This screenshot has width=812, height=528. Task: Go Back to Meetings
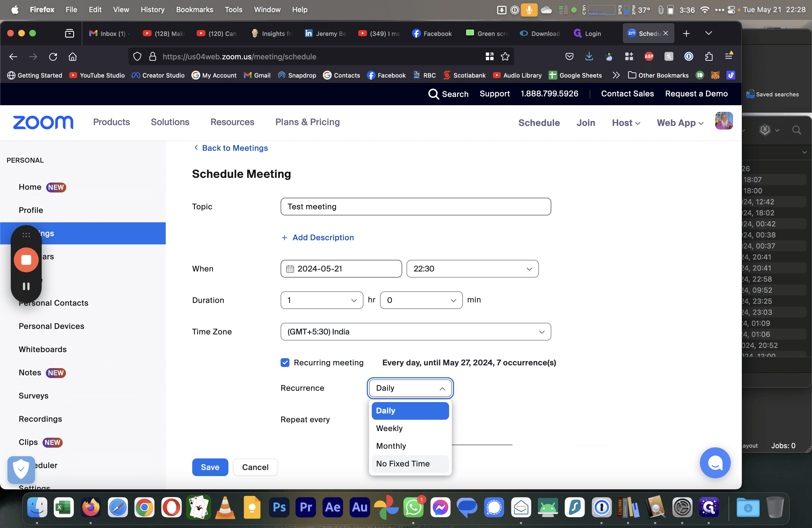(x=231, y=148)
